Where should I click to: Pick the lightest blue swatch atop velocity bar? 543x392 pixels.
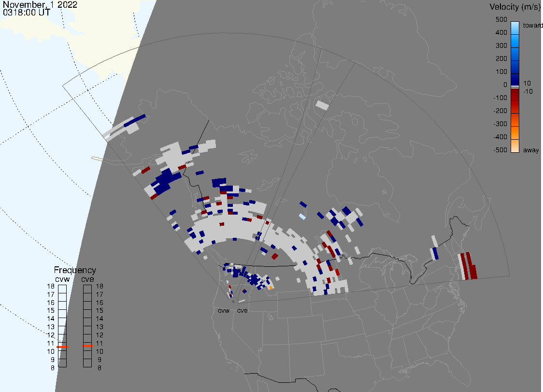(515, 28)
